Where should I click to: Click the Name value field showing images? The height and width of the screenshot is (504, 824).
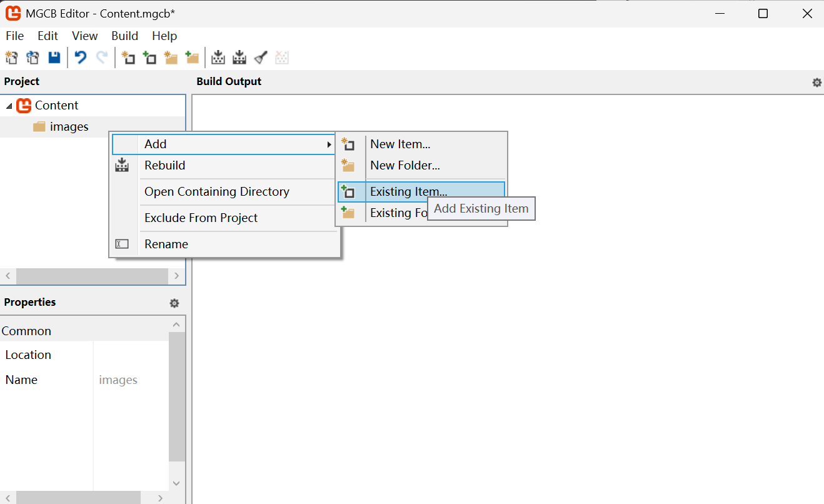[131, 380]
